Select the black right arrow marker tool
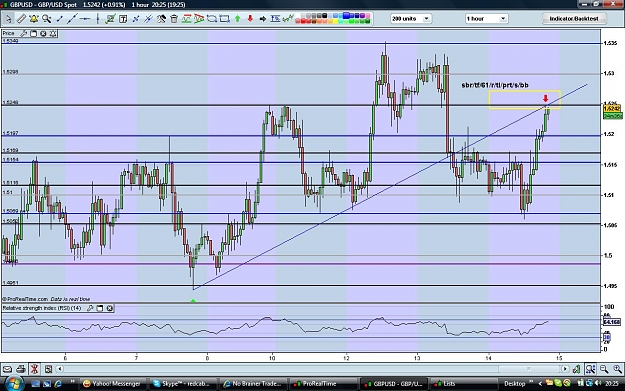The width and height of the screenshot is (625, 391). [263, 19]
